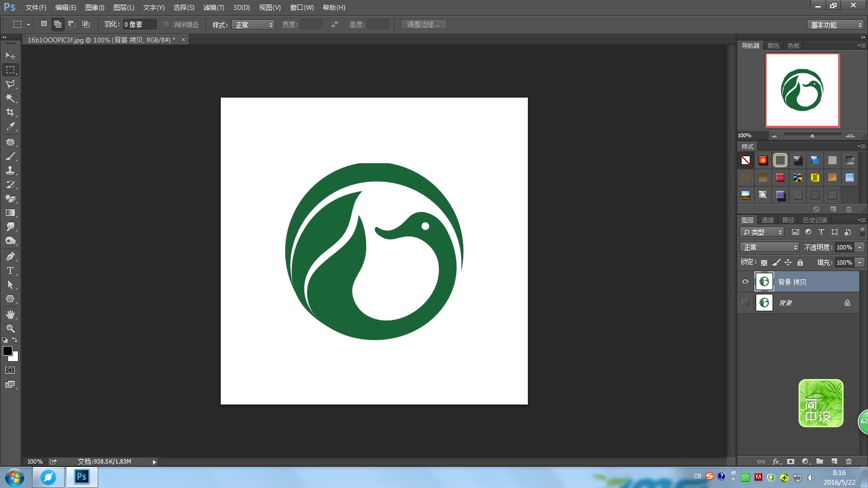Screen dimensions: 868x488
Task: Click the 调整边缘 button
Action: tap(423, 24)
